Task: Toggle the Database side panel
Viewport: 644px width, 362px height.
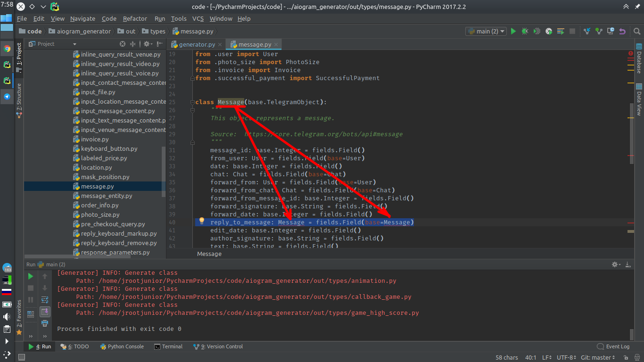Action: point(639,58)
